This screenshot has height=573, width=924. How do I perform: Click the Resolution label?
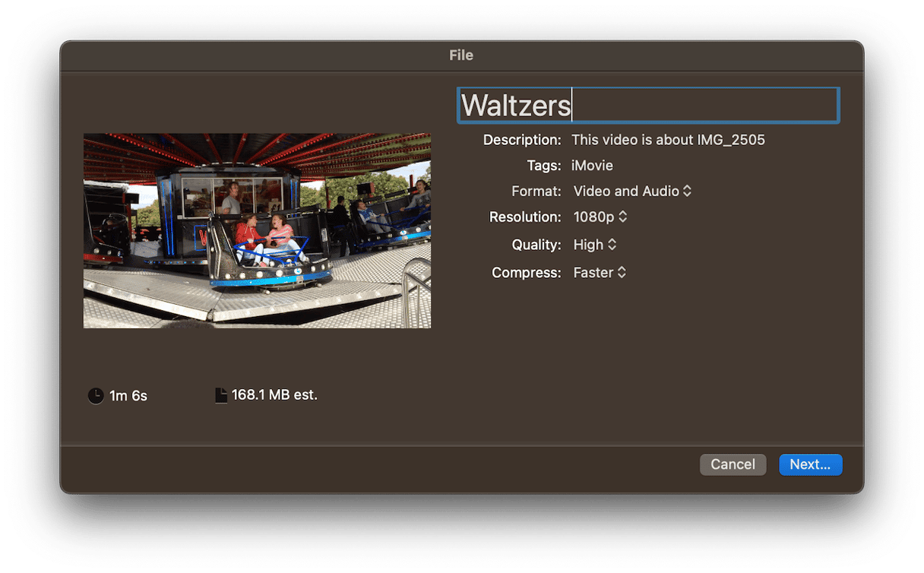click(525, 217)
